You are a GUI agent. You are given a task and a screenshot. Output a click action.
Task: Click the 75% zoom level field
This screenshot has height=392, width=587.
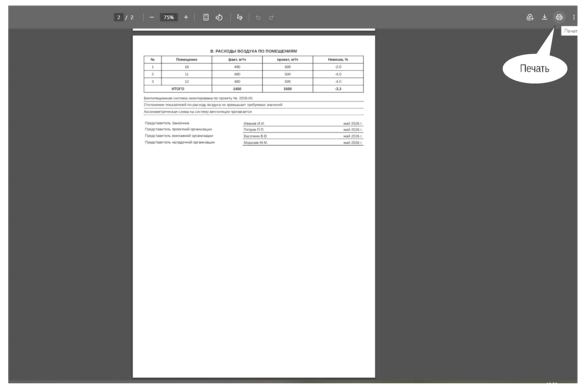[168, 17]
